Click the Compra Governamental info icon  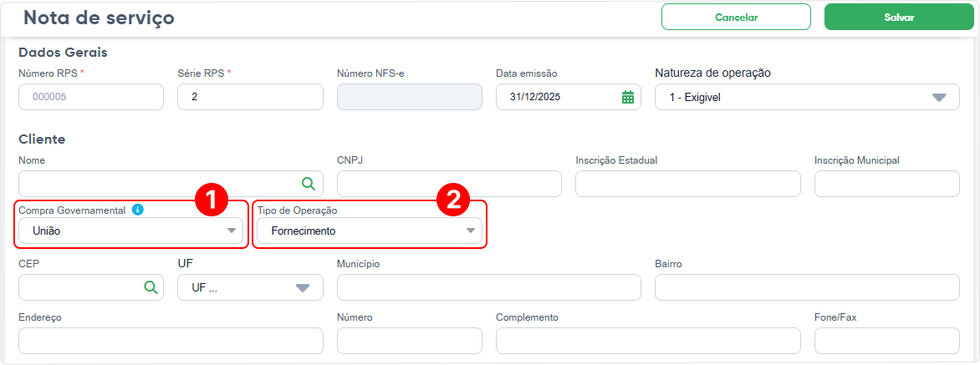[x=138, y=210]
